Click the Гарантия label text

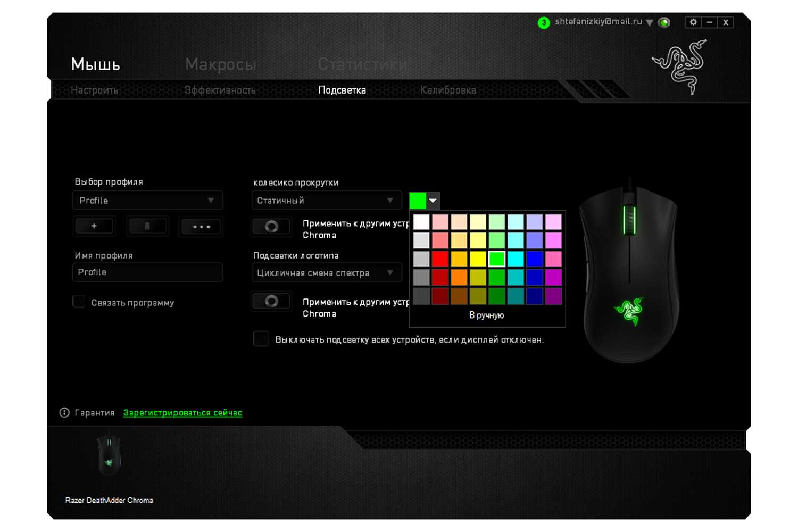tap(95, 413)
